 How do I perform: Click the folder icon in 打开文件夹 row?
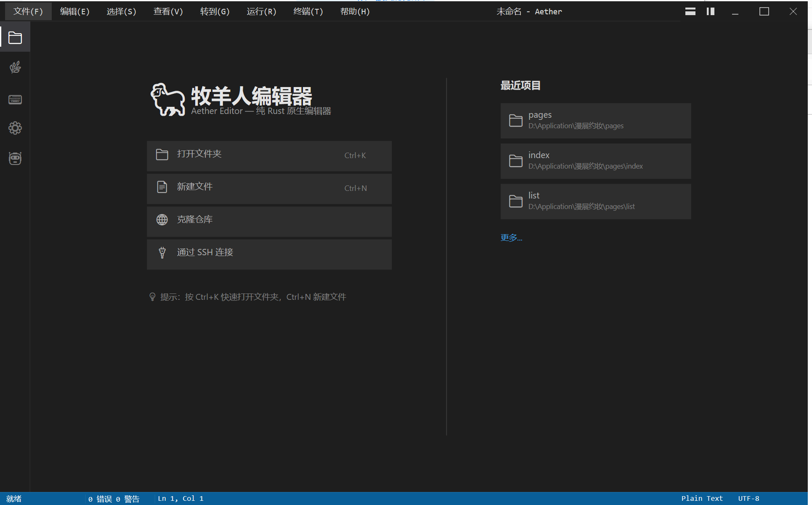(x=162, y=154)
